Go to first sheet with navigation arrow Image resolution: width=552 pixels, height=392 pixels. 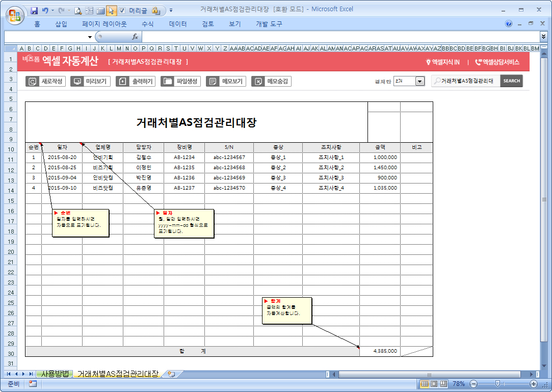pos(9,374)
